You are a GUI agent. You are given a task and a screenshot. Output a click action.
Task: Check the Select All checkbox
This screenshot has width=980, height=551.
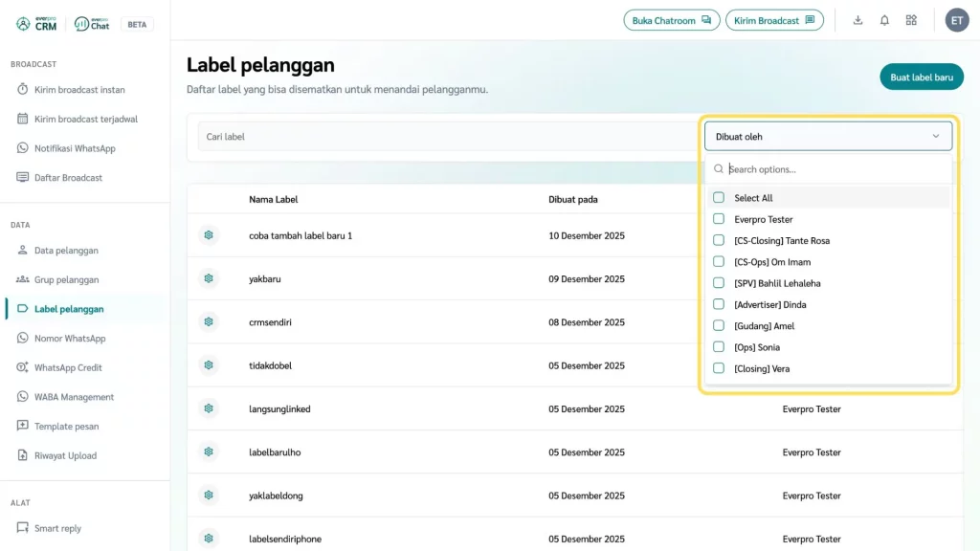pos(719,198)
